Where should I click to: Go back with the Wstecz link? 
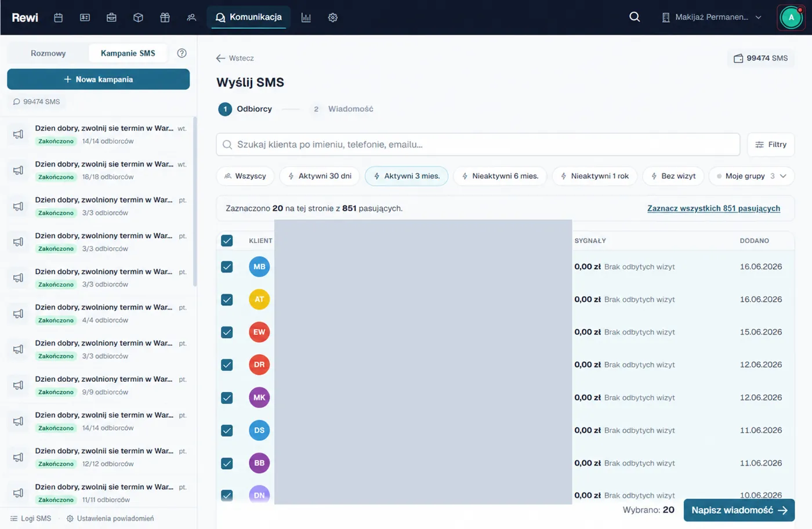coord(235,58)
